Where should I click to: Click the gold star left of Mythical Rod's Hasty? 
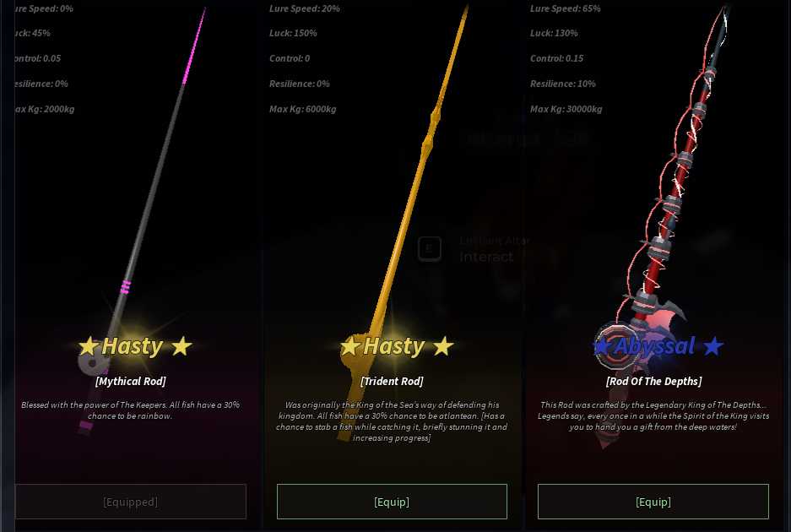coord(89,346)
